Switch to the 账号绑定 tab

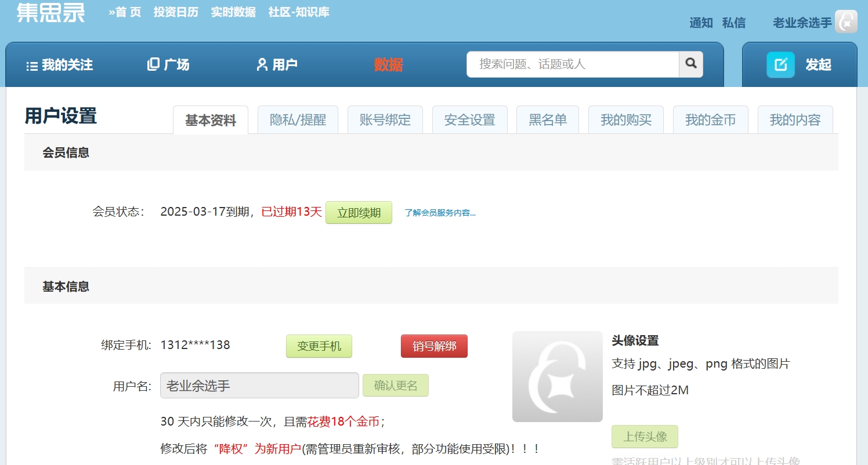tap(385, 120)
